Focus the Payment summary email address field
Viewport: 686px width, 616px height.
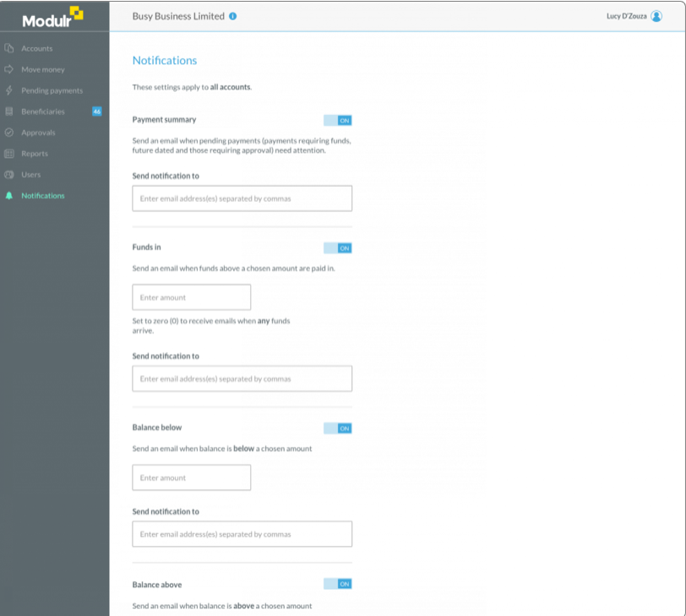click(242, 199)
